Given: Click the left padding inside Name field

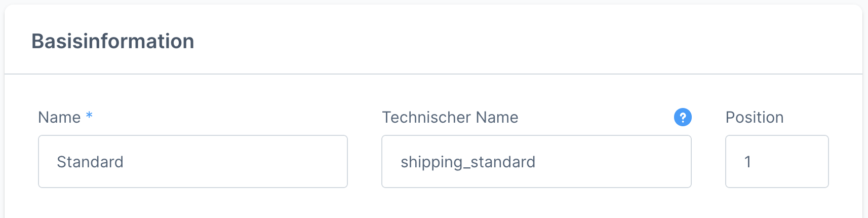Looking at the screenshot, I should click(x=47, y=162).
